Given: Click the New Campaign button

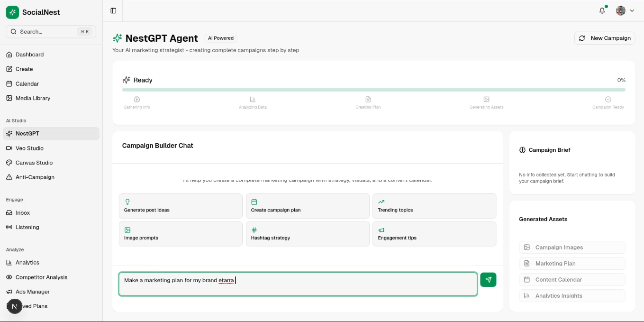Looking at the screenshot, I should click(605, 38).
